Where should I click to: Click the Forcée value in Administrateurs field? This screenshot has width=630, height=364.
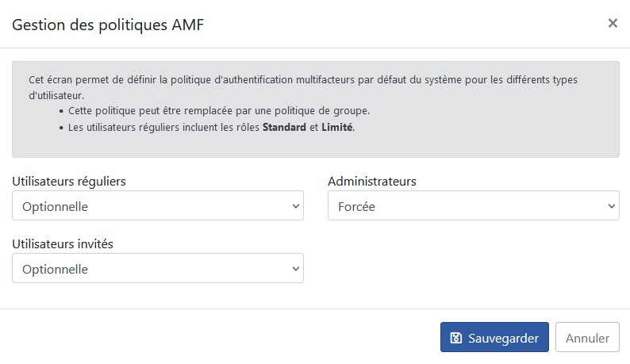coord(357,206)
